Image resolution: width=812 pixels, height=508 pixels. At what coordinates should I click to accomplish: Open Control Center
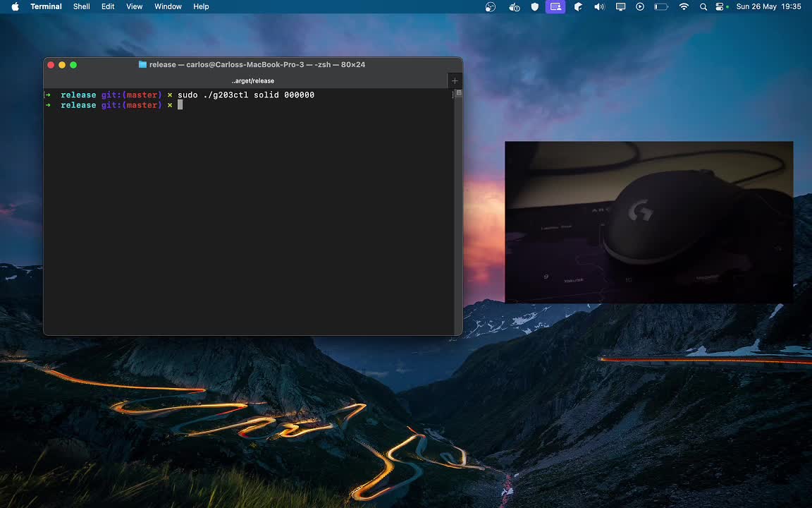720,7
